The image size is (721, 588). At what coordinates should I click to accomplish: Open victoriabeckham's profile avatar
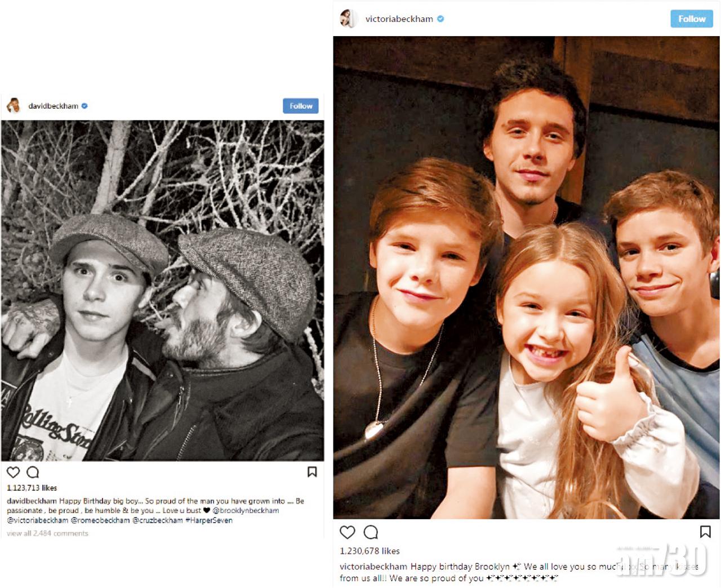[x=349, y=19]
